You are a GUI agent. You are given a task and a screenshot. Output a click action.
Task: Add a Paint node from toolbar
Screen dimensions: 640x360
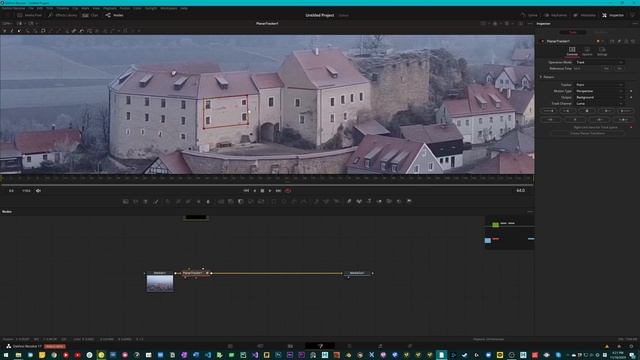(156, 201)
